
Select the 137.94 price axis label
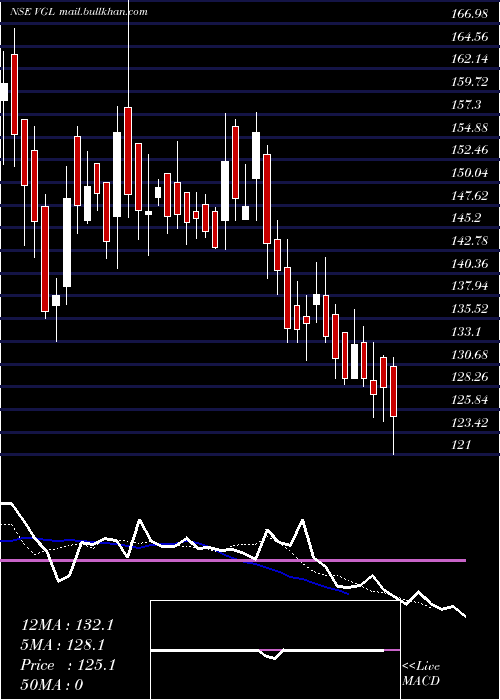click(x=470, y=286)
